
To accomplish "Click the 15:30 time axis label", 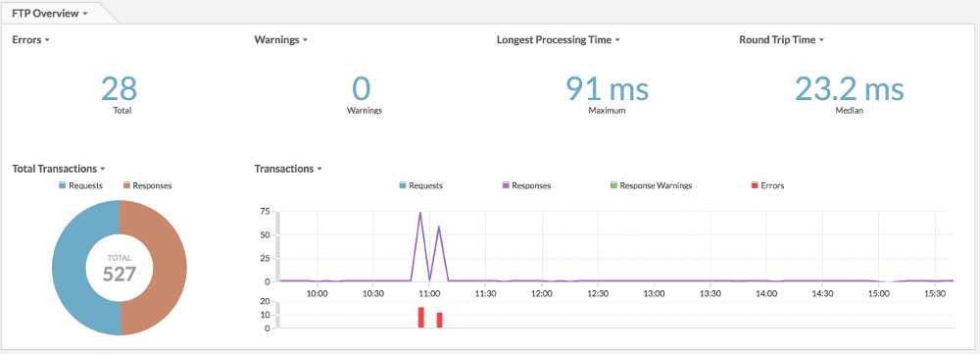I will tap(934, 293).
